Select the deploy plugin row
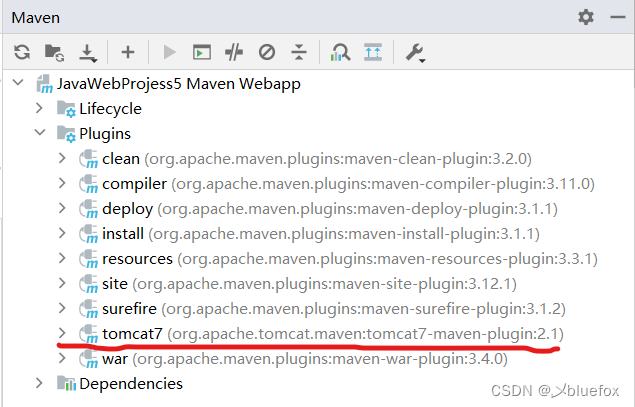635x407 pixels. pos(330,209)
